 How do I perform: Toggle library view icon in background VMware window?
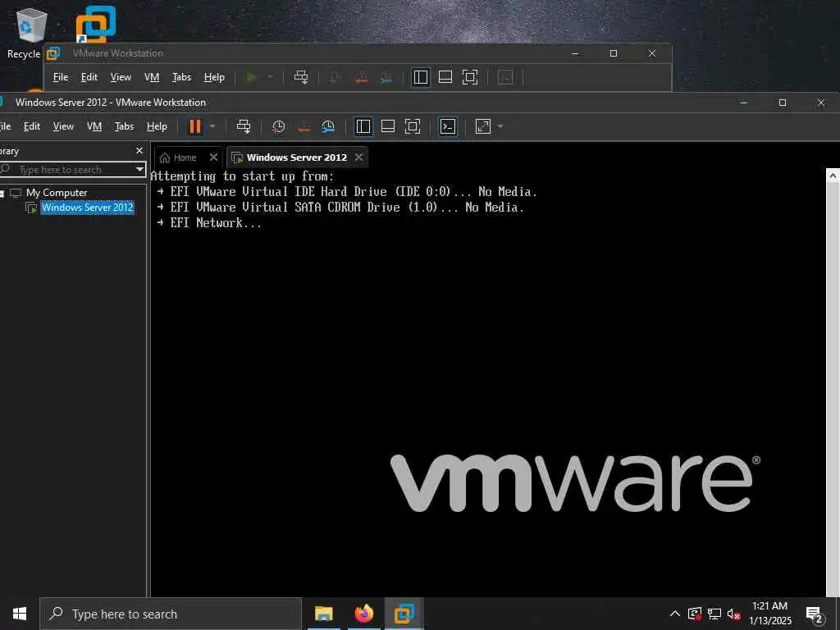[x=421, y=77]
